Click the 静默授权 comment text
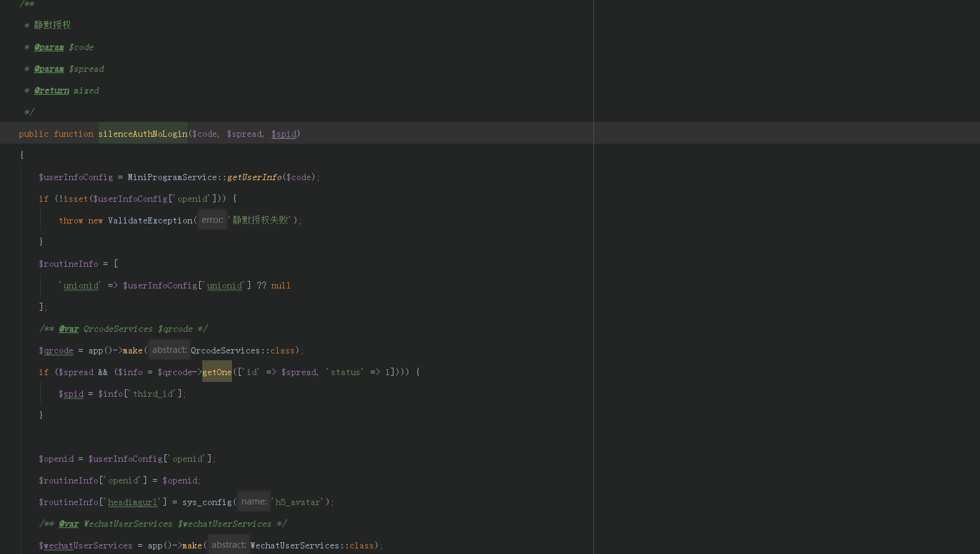 click(53, 25)
